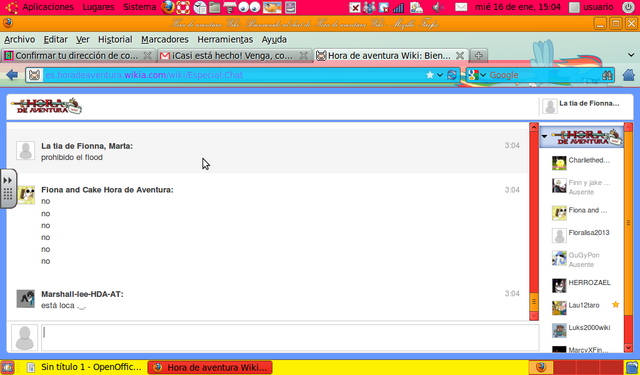Click the trash icon in bottom panel
Viewport: 640px width, 375px height.
[x=632, y=367]
